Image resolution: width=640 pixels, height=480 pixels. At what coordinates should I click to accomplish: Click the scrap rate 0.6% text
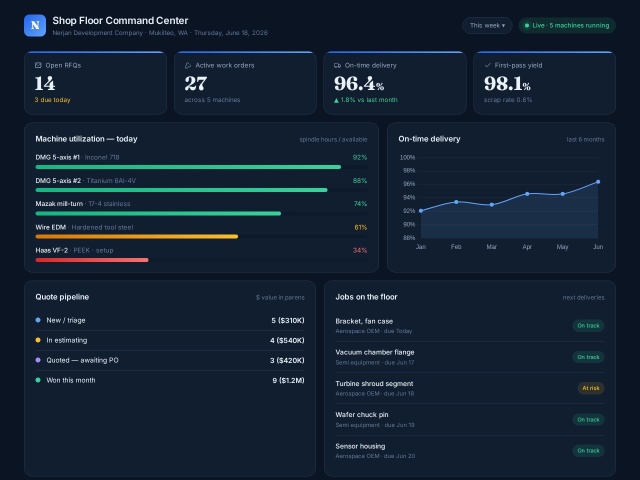click(508, 100)
